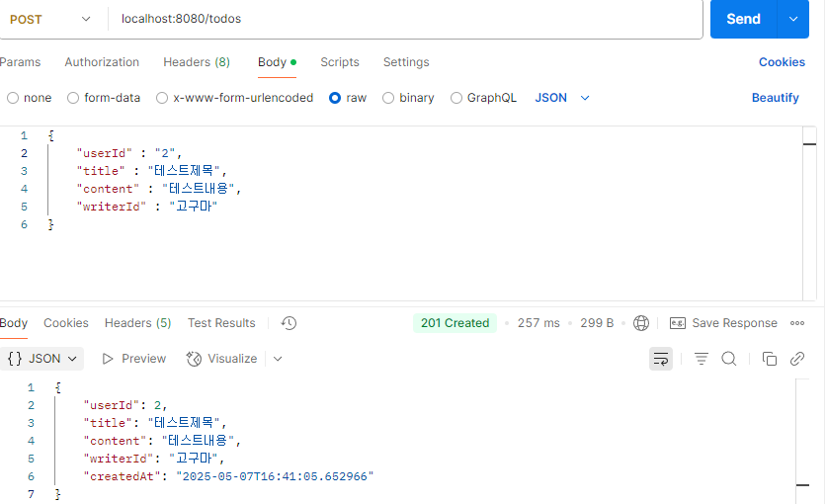
Task: Click the Send button
Action: [743, 19]
